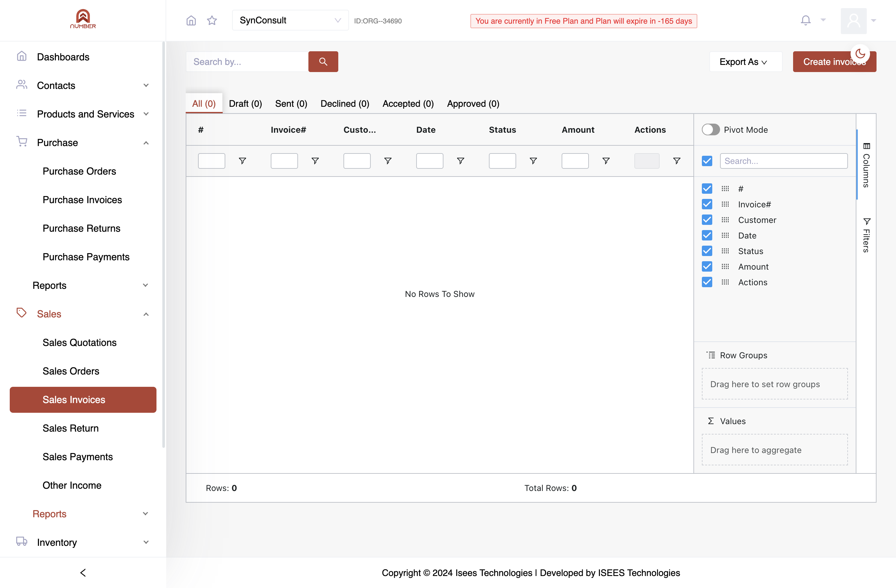Open filter menu for Invoice# column
The width and height of the screenshot is (896, 588).
[315, 161]
